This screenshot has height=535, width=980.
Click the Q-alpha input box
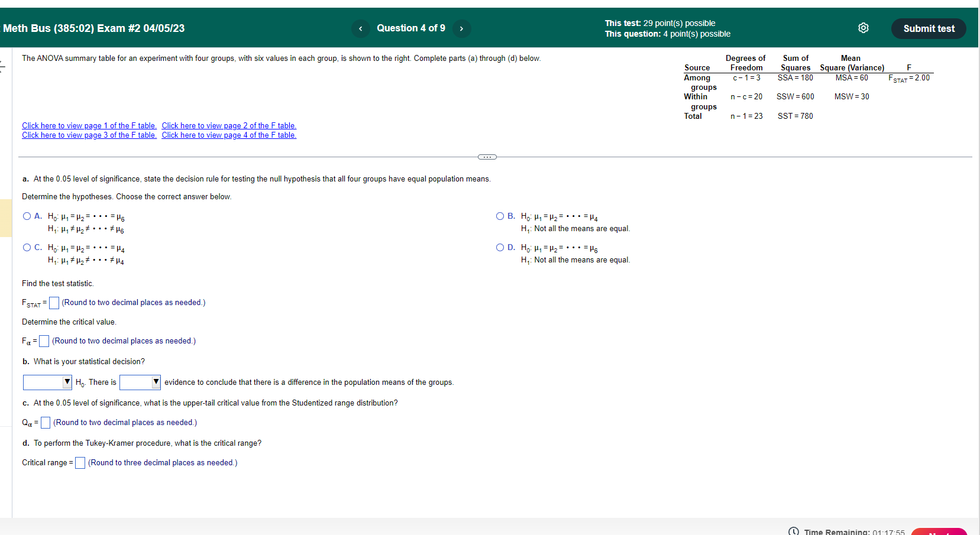coord(45,423)
